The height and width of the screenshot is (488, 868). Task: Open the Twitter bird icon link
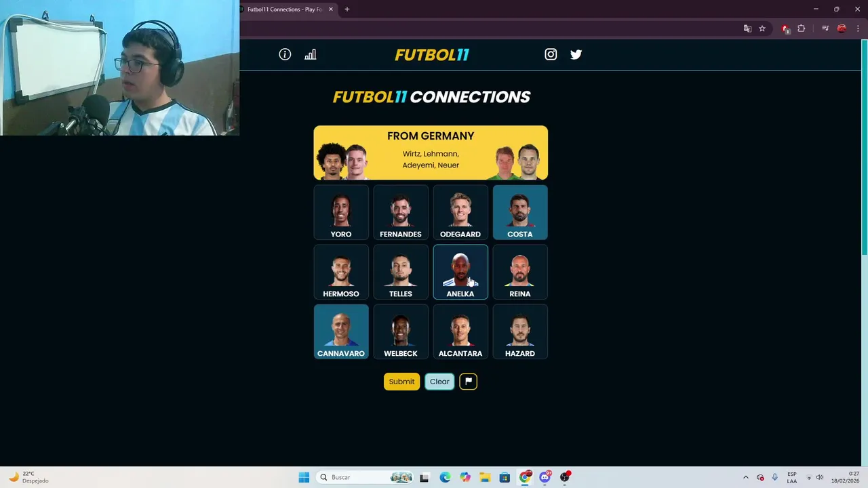click(x=576, y=54)
